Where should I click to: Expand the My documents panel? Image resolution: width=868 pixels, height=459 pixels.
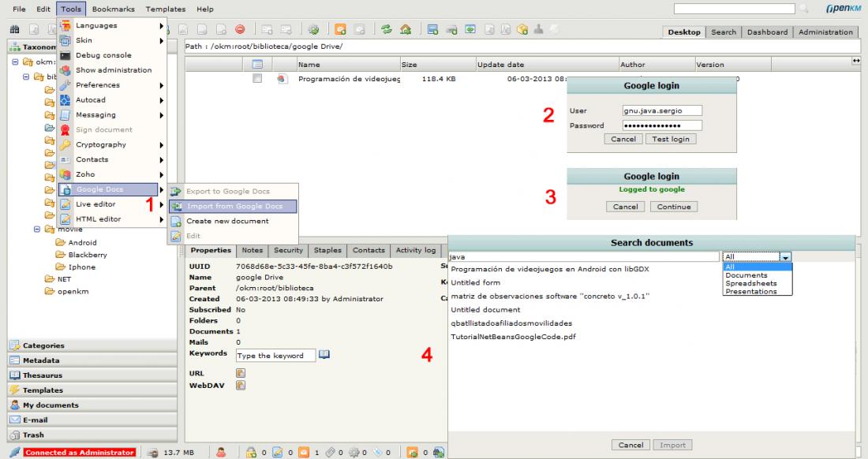pos(92,405)
